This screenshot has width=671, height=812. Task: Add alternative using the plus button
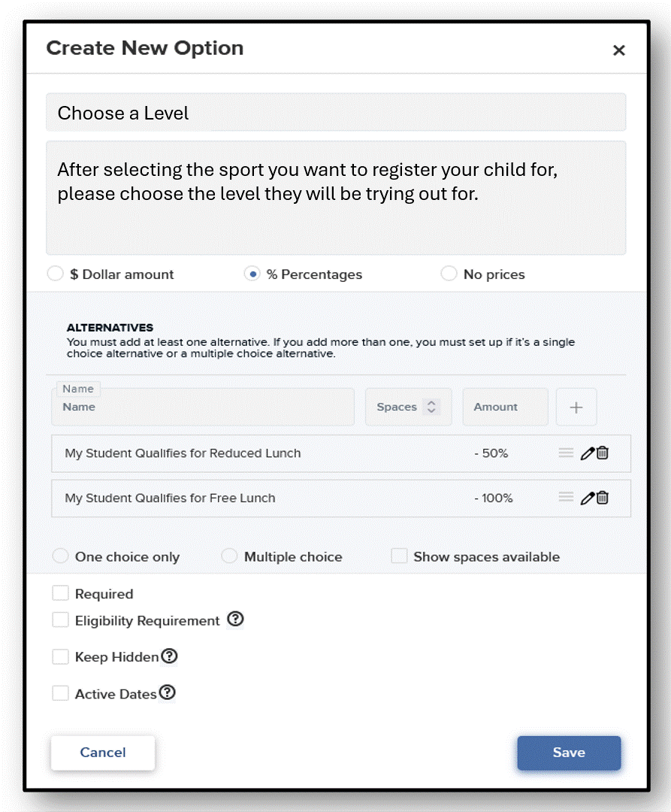point(576,407)
